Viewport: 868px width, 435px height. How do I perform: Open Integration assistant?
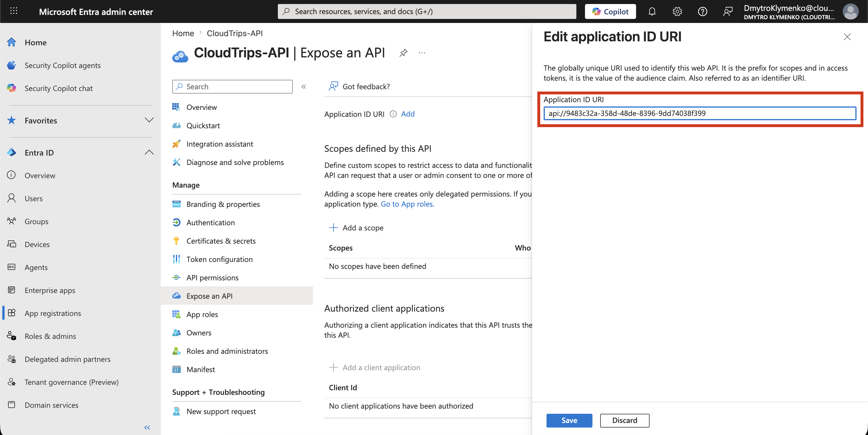point(220,144)
